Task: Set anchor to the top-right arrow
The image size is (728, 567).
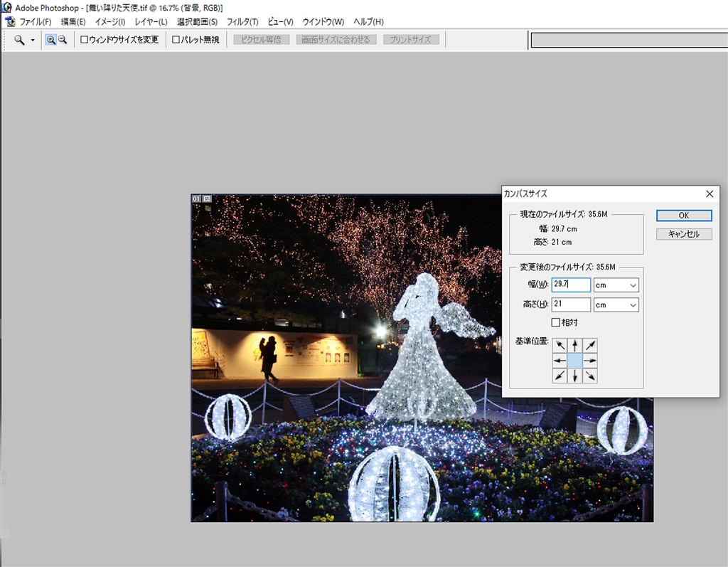Action: pos(589,345)
